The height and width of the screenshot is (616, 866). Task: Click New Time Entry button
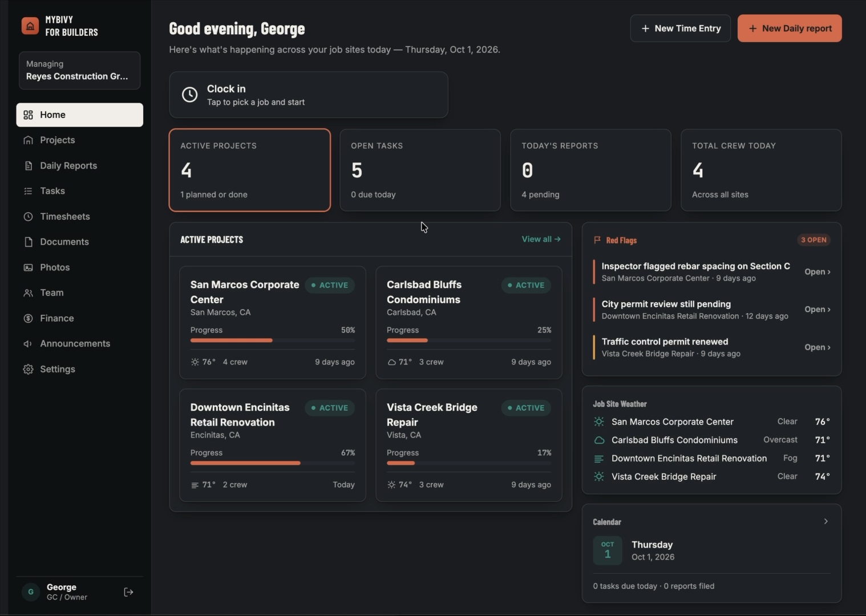point(680,29)
